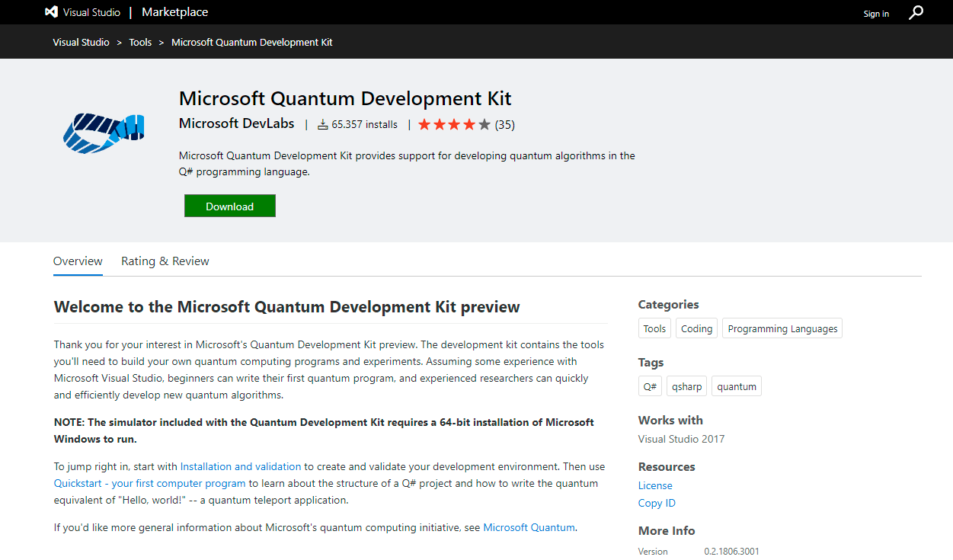Open Installation and validation link

point(241,466)
